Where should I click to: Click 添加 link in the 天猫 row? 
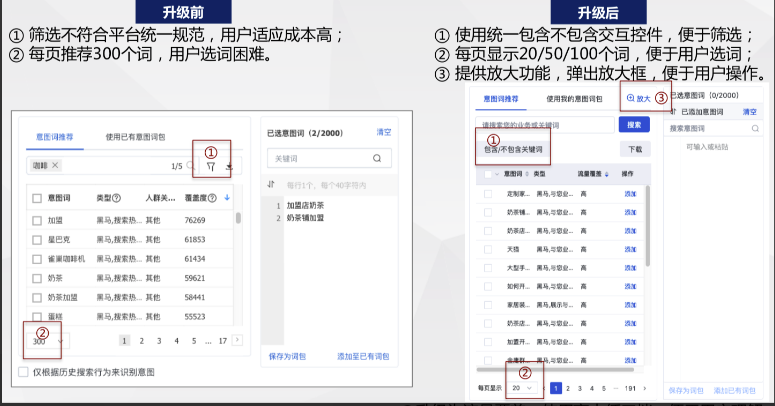630,249
